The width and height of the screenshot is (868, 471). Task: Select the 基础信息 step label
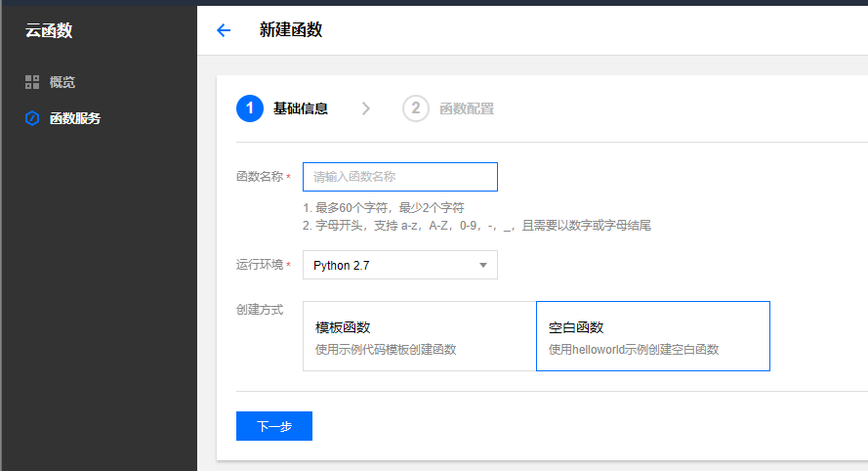click(301, 108)
